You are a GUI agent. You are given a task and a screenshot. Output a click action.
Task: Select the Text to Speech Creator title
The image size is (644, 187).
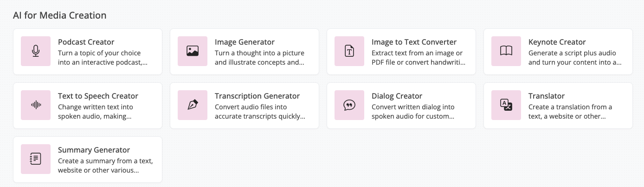pyautogui.click(x=98, y=96)
